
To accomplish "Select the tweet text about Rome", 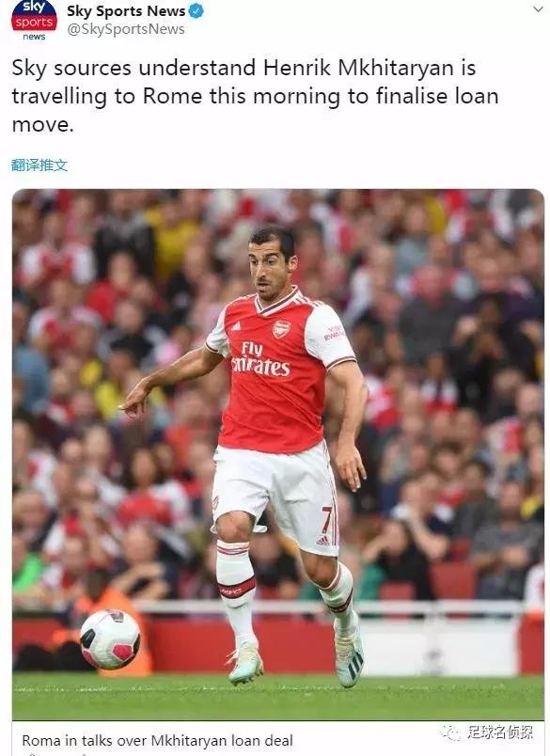I will [255, 96].
